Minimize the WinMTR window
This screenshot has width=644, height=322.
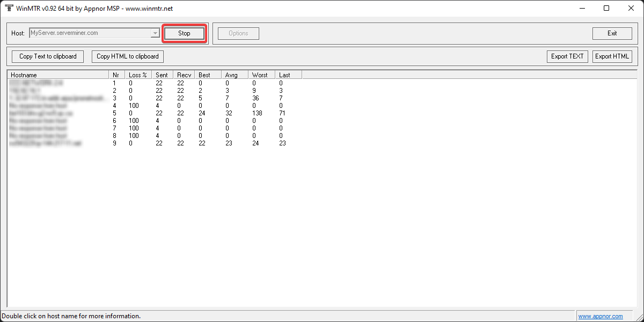tap(582, 8)
